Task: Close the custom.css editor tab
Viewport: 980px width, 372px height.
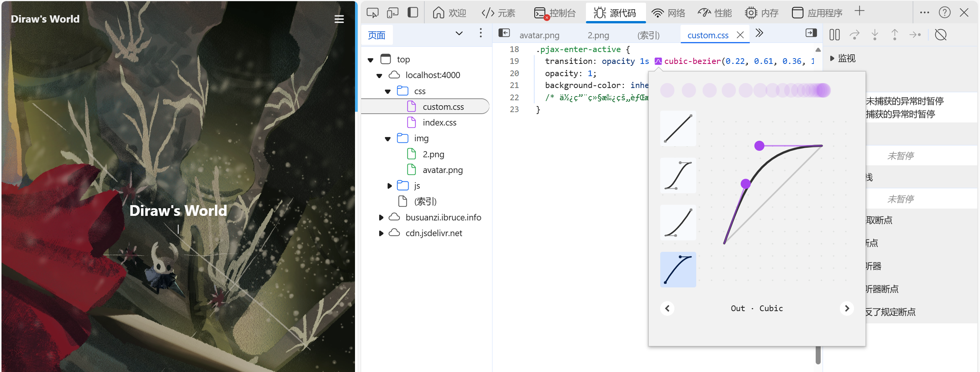Action: (x=740, y=35)
